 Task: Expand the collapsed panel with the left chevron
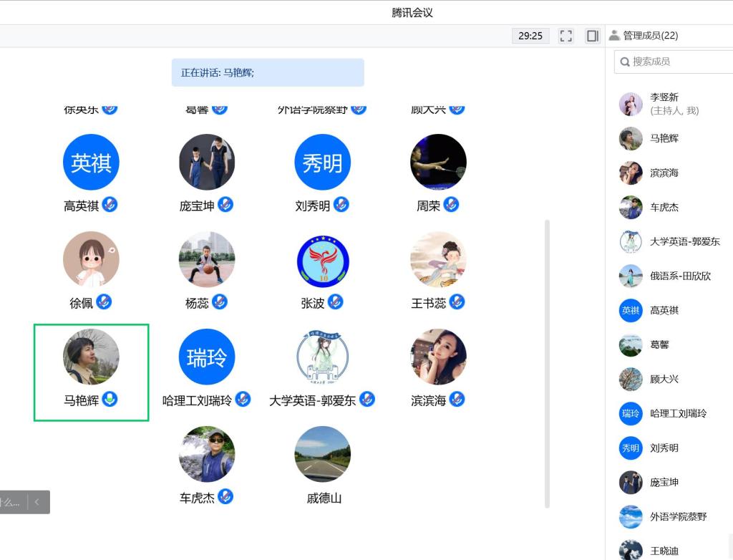coord(37,502)
